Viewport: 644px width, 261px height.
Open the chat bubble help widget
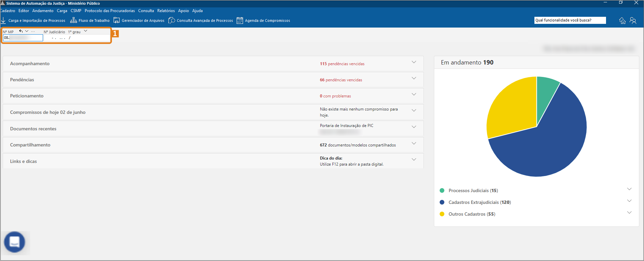pos(14,242)
